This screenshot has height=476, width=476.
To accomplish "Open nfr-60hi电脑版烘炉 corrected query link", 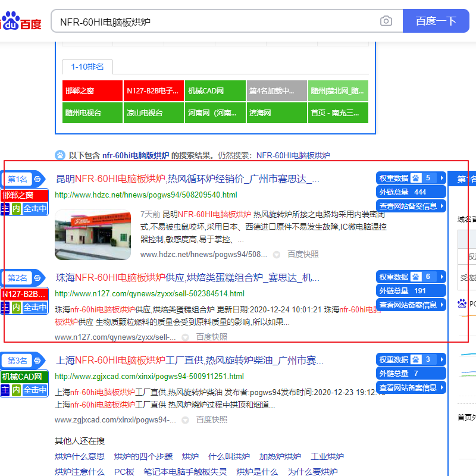I will click(136, 155).
